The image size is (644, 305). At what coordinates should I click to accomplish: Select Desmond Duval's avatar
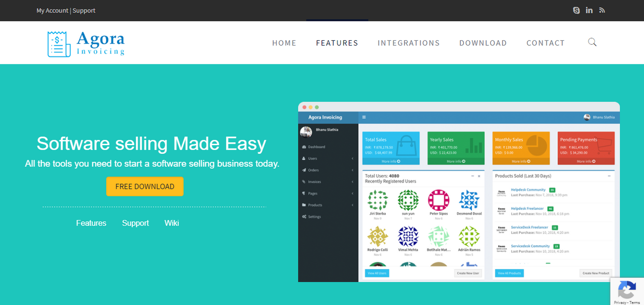pyautogui.click(x=469, y=200)
